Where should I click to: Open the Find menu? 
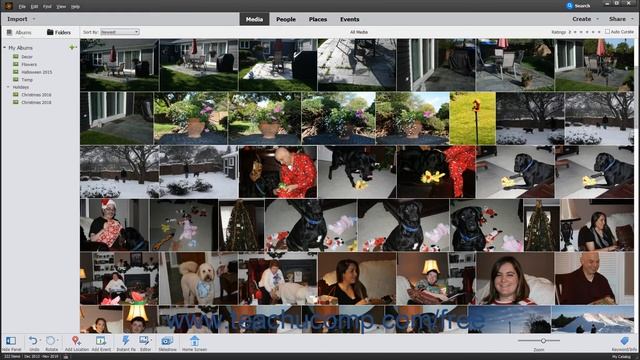tap(47, 7)
